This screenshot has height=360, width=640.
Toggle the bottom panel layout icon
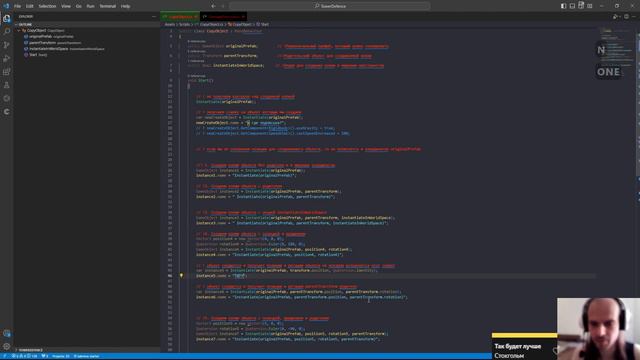tap(572, 6)
